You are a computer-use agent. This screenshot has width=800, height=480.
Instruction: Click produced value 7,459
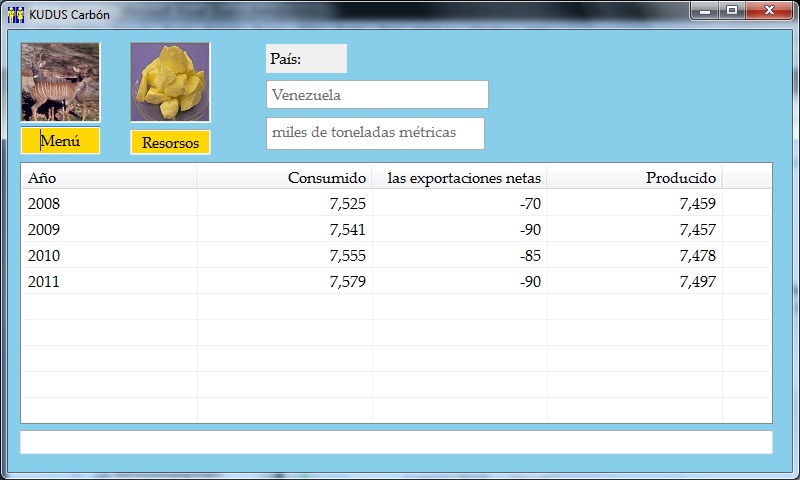[697, 204]
